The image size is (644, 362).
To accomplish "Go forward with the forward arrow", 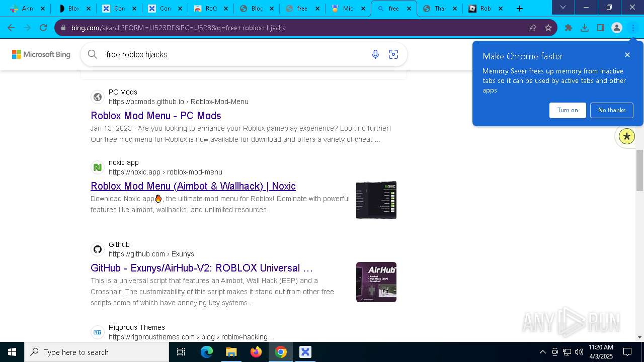I will [x=27, y=28].
